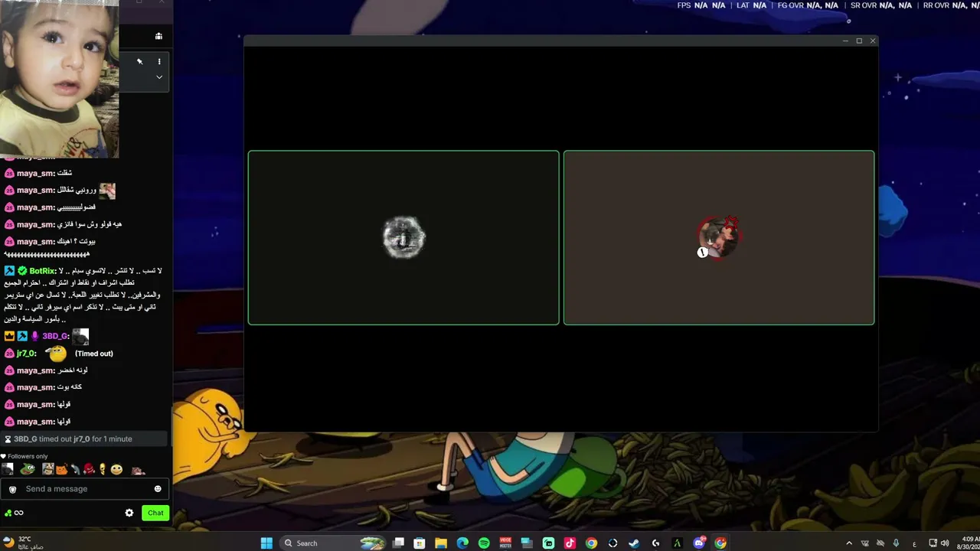This screenshot has height=551, width=980.
Task: Insert the skull quick emote
Action: (x=102, y=469)
